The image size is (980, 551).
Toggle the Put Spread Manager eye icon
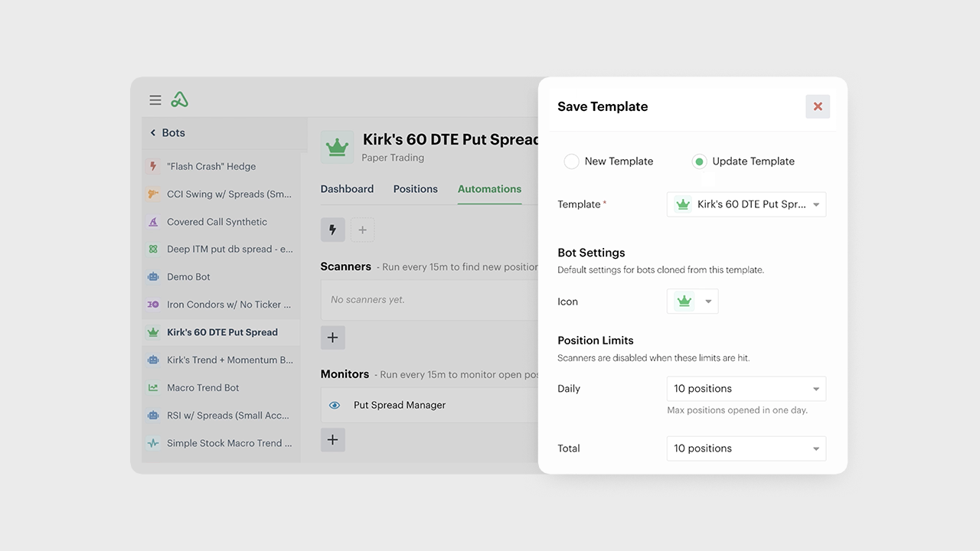pos(335,405)
